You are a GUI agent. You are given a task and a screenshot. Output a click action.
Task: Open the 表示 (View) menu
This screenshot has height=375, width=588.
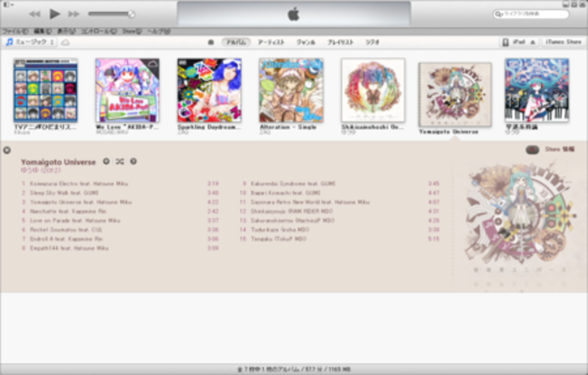(66, 31)
